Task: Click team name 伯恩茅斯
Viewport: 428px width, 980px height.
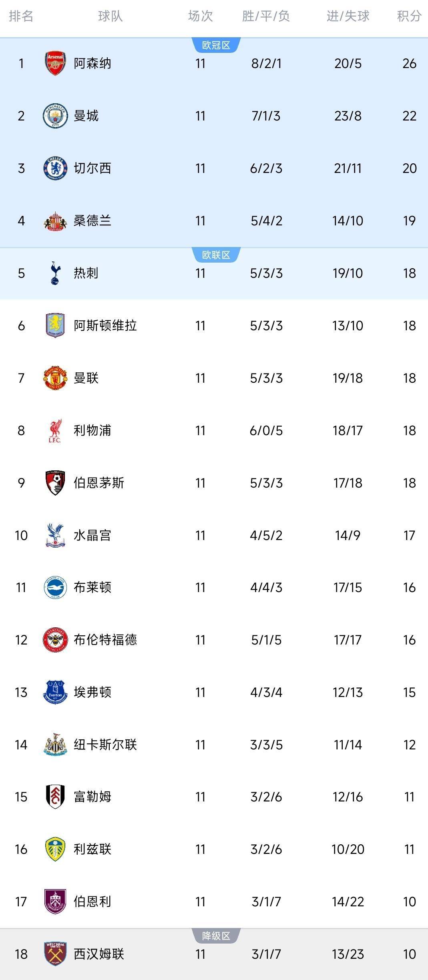Action: point(99,483)
